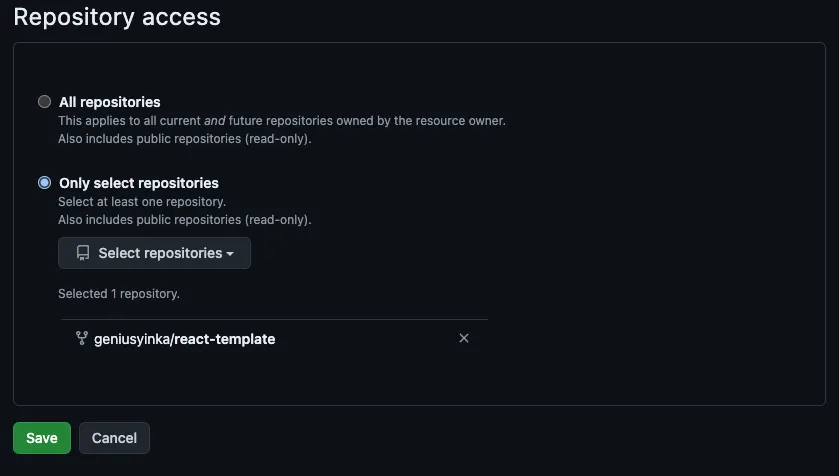Open the "Select repositories" dropdown
The width and height of the screenshot is (839, 476).
[x=154, y=253]
